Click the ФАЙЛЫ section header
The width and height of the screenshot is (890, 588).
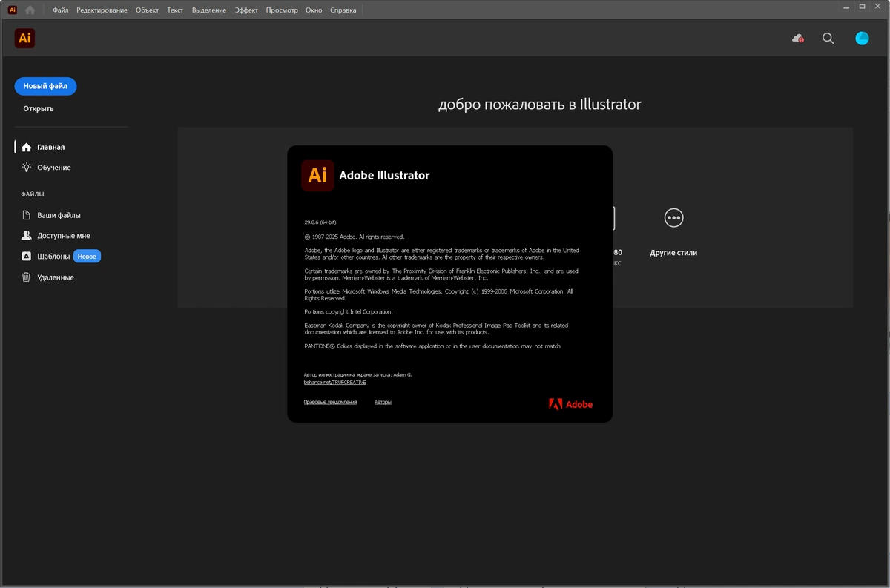33,194
